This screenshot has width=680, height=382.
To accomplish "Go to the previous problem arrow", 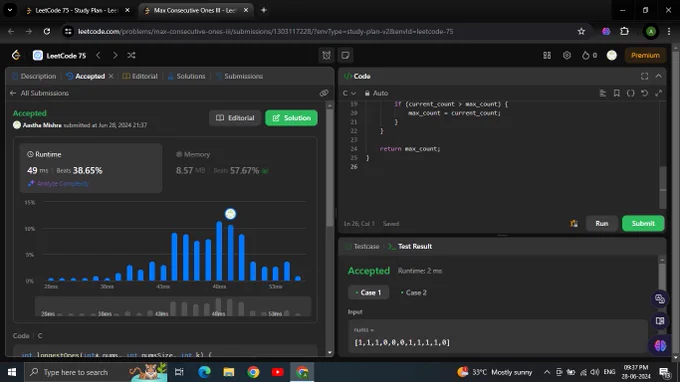I will [98, 56].
